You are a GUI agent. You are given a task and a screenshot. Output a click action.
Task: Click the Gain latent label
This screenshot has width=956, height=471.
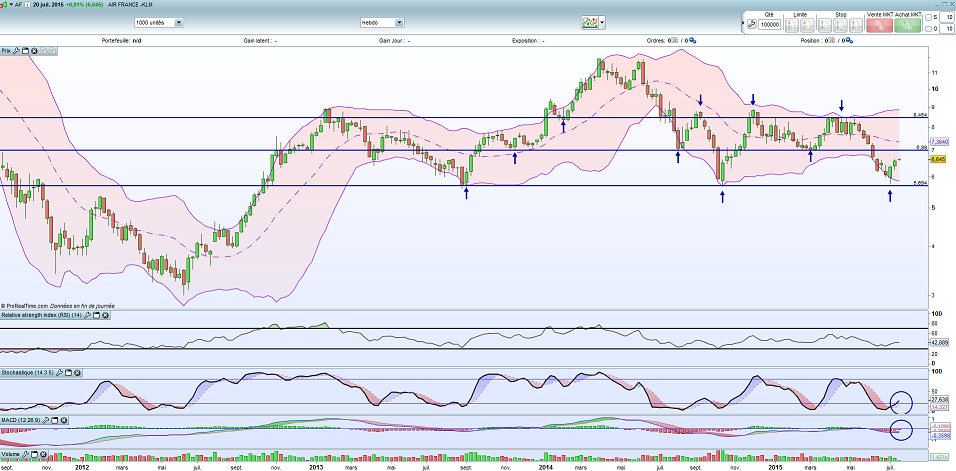click(x=260, y=41)
